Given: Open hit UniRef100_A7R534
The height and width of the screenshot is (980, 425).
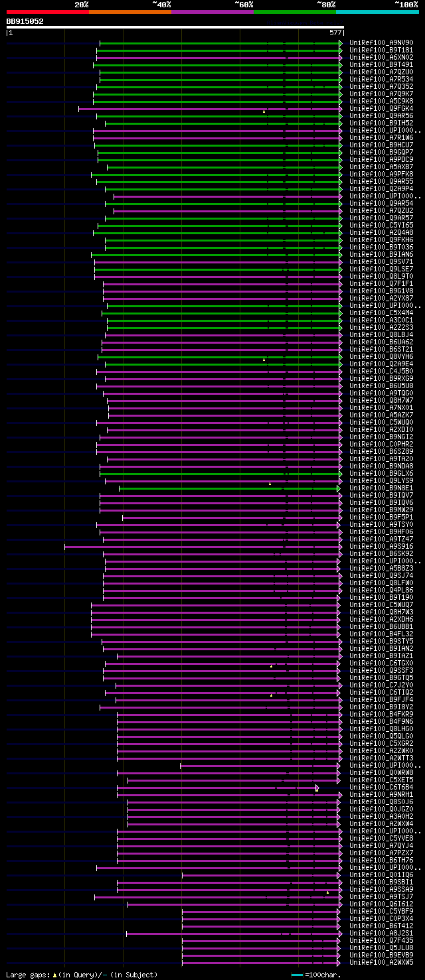Looking at the screenshot, I should 381,80.
